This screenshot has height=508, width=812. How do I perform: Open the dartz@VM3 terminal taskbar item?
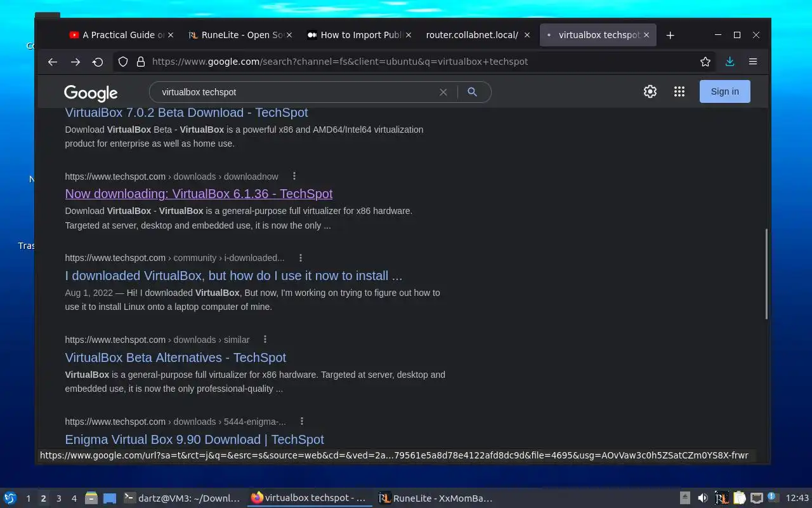coord(182,498)
